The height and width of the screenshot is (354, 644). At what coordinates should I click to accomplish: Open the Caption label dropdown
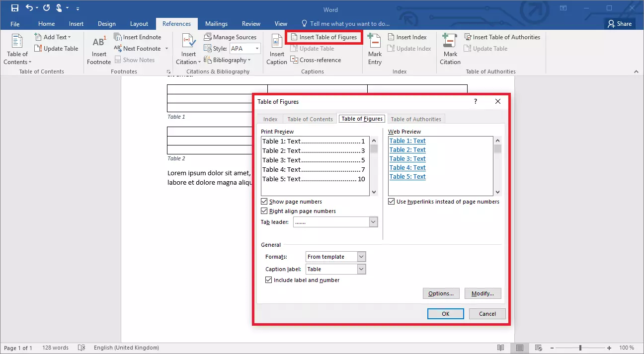click(x=362, y=269)
